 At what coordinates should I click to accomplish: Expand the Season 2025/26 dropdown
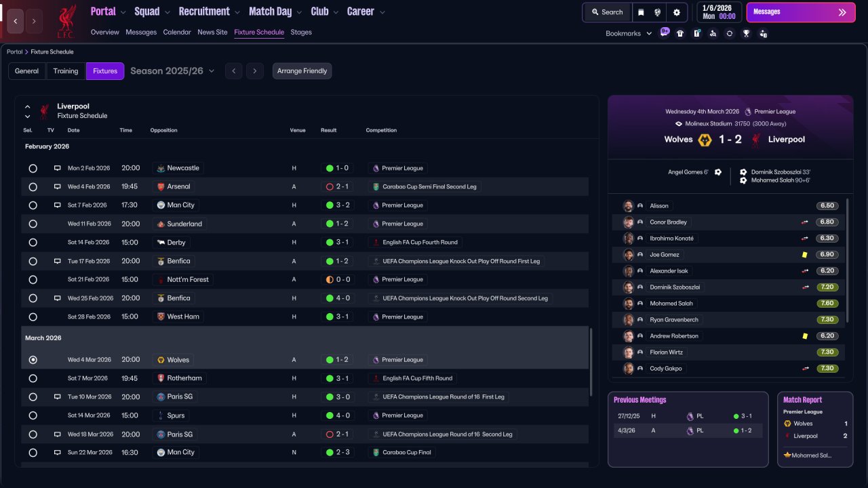click(172, 71)
